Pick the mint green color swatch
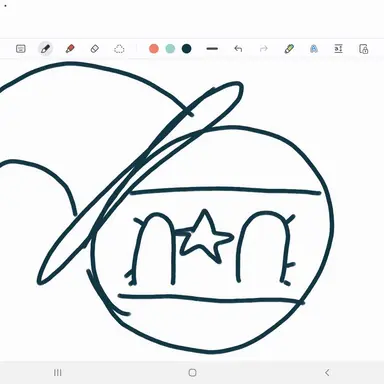The height and width of the screenshot is (384, 384). (170, 49)
